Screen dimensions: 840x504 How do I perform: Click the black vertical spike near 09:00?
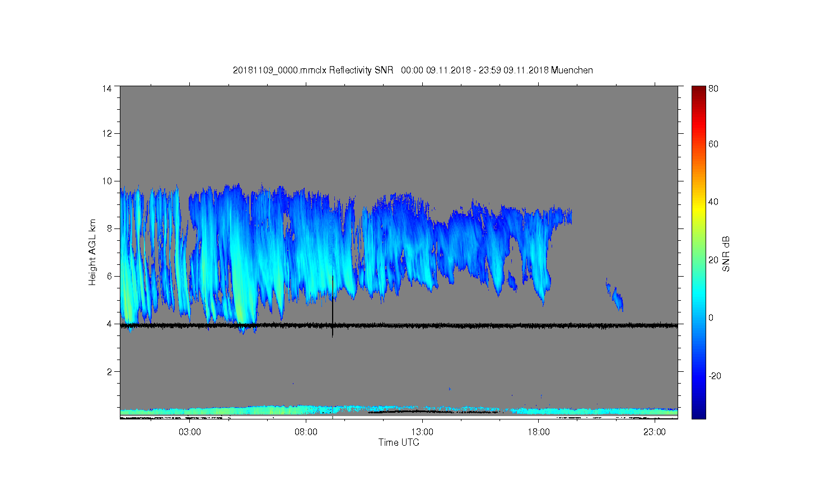tap(333, 306)
